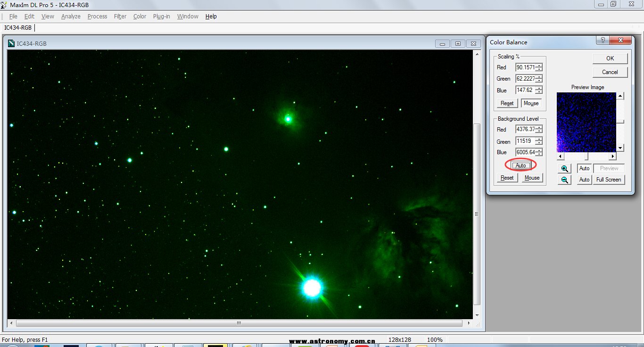Click Preview Image vertical scrollbar up arrow
Image resolution: width=644 pixels, height=347 pixels.
(620, 96)
